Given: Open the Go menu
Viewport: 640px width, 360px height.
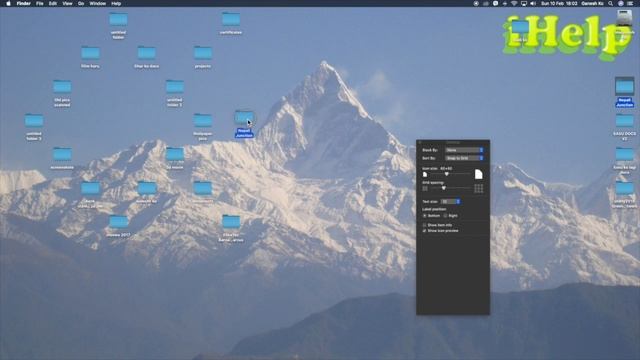Looking at the screenshot, I should coord(81,3).
